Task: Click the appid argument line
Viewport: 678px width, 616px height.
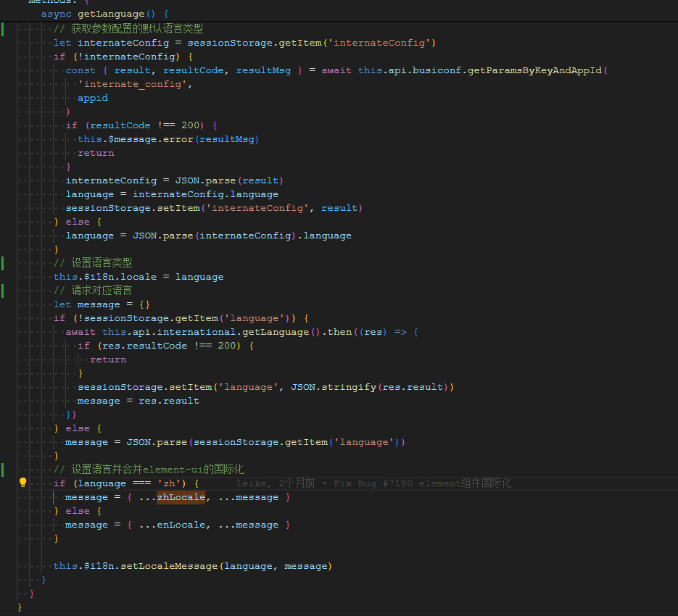Action: coord(93,98)
